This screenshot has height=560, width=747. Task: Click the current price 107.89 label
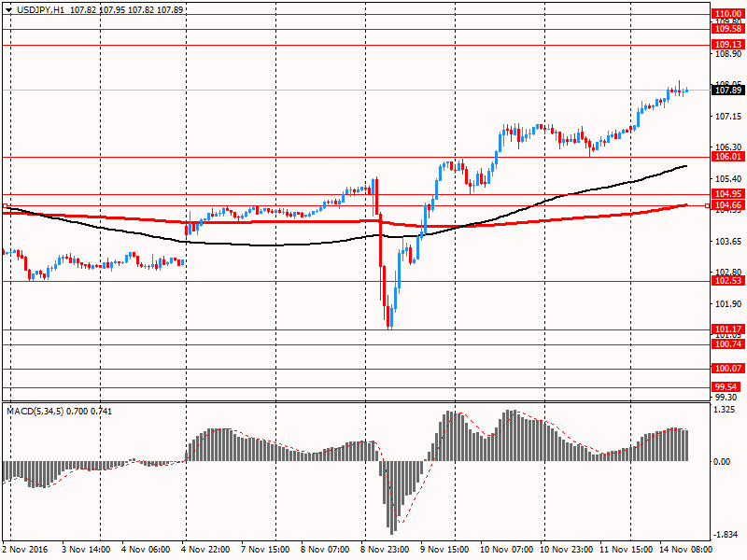[728, 90]
